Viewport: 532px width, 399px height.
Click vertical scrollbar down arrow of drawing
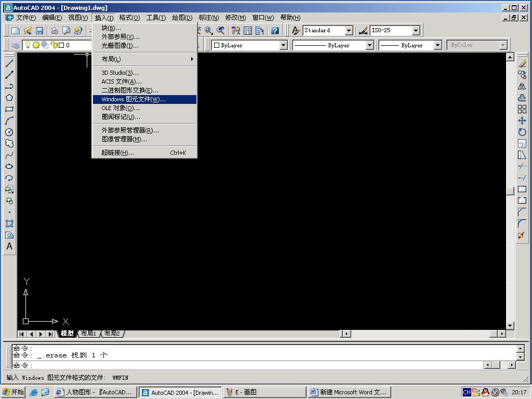[x=510, y=326]
